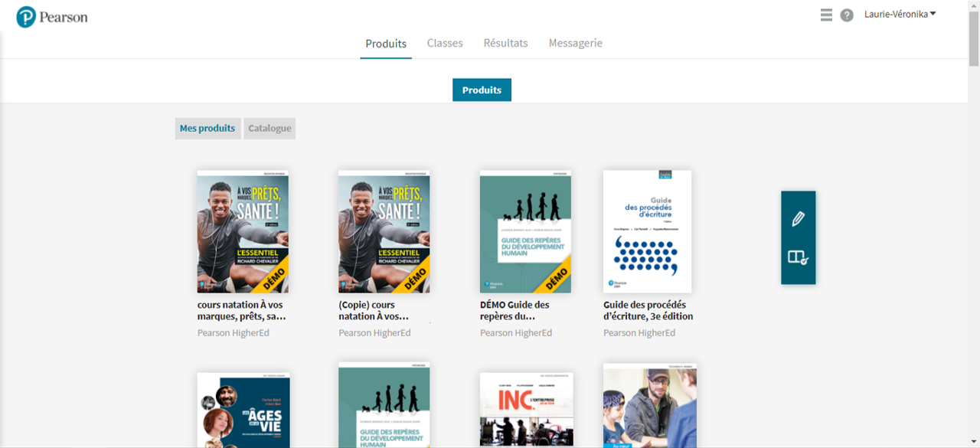Open the Résultats tab
This screenshot has width=980, height=448.
505,44
